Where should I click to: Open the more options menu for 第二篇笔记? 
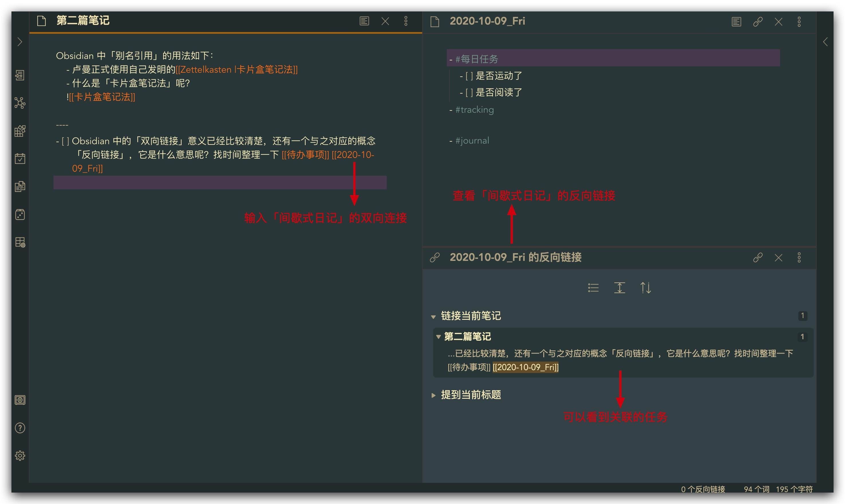406,21
